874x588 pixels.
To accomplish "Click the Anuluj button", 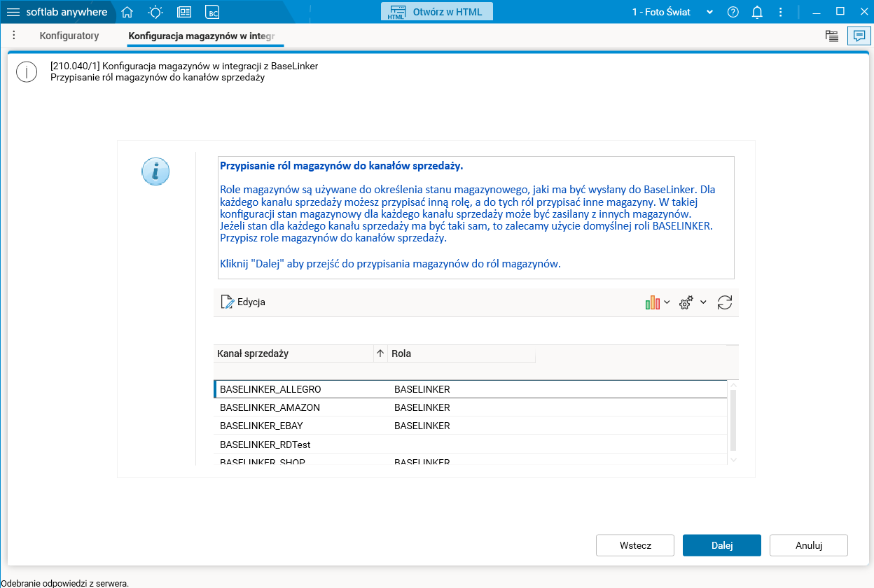I will pos(809,545).
